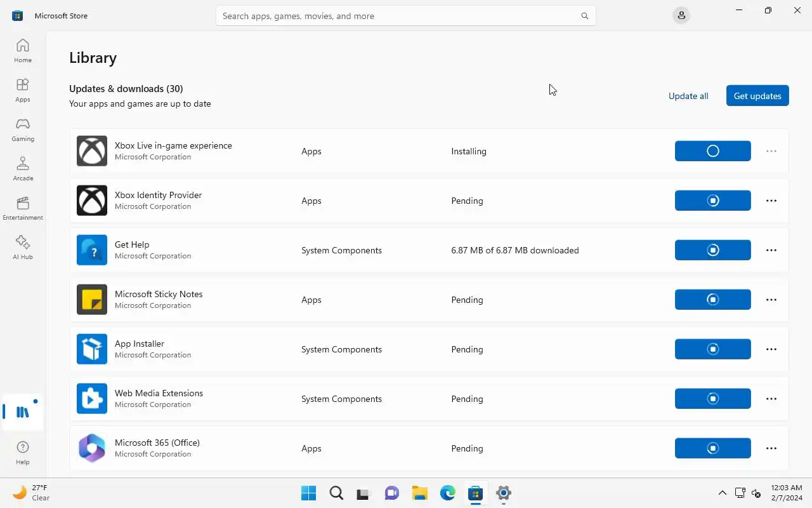The width and height of the screenshot is (812, 508).
Task: Click the Microsoft Sticky Notes app icon
Action: [x=92, y=300]
